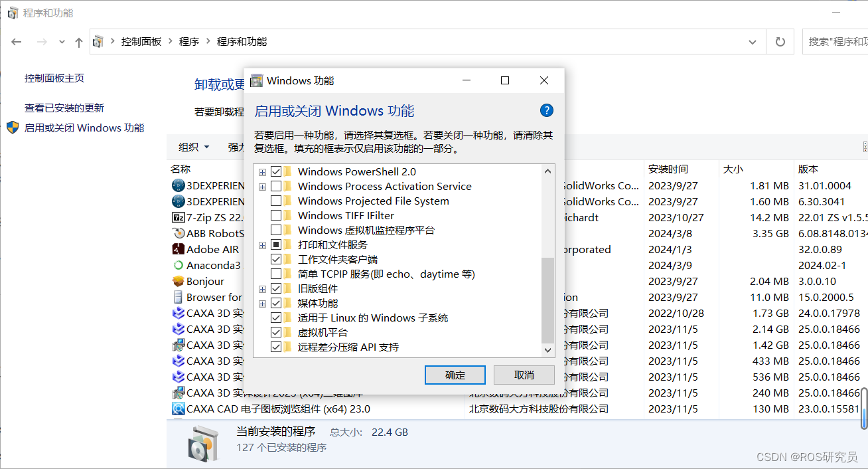
Task: Expand 媒体功能 tree node
Action: pos(262,304)
